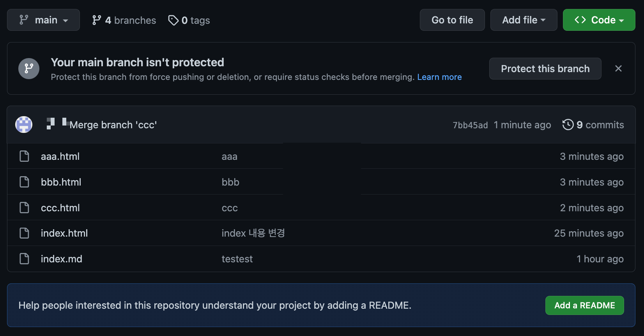Expand the green Code dropdown
Image resolution: width=644 pixels, height=336 pixels.
tap(599, 20)
